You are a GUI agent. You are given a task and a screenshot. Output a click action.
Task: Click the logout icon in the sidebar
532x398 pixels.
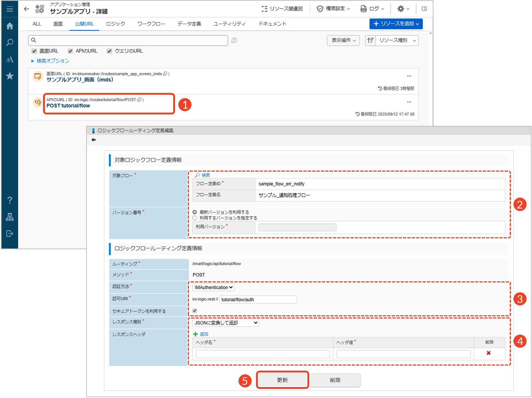point(10,234)
